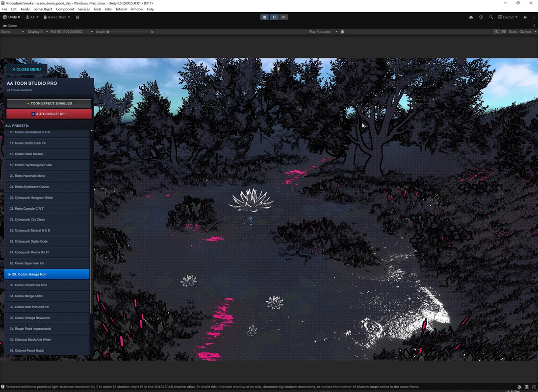The width and height of the screenshot is (538, 392).
Task: Open the Edit menu
Action: [x=14, y=9]
